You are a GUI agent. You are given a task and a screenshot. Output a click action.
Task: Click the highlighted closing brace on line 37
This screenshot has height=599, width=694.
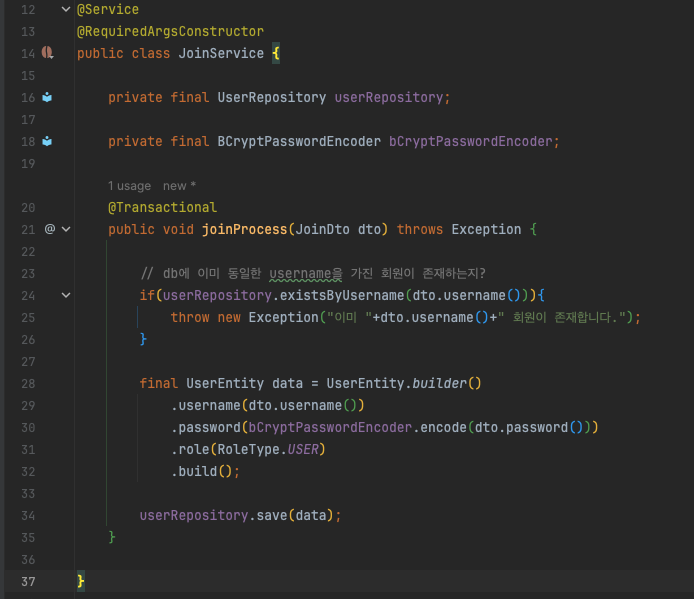pyautogui.click(x=81, y=581)
